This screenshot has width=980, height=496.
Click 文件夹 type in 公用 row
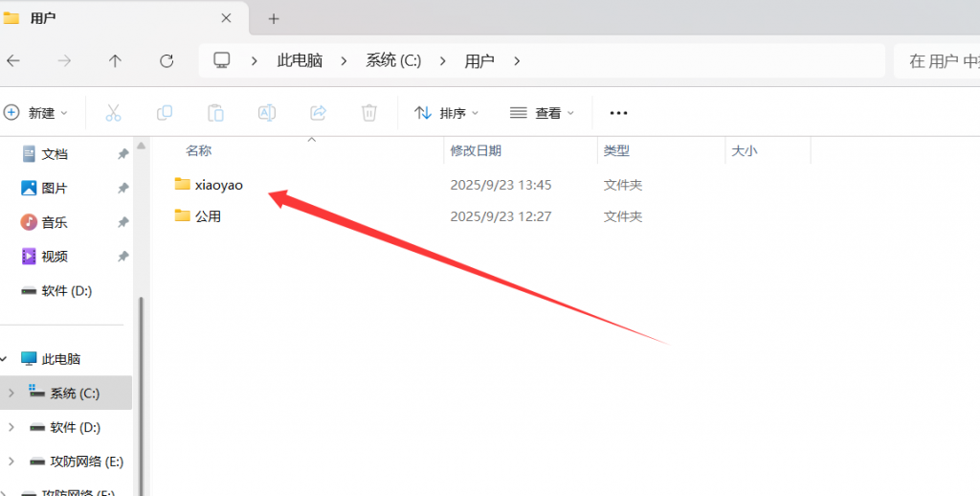622,216
